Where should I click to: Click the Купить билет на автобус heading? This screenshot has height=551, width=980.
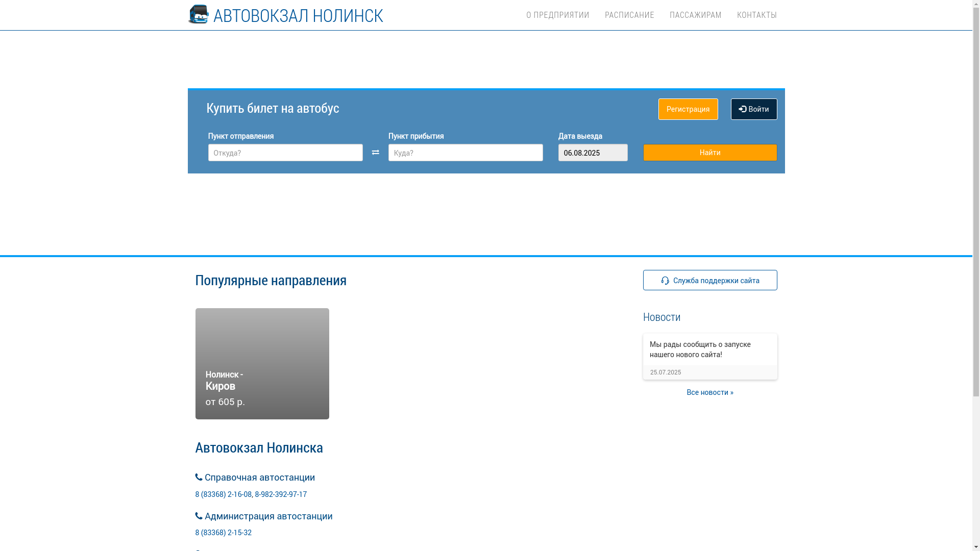click(273, 108)
